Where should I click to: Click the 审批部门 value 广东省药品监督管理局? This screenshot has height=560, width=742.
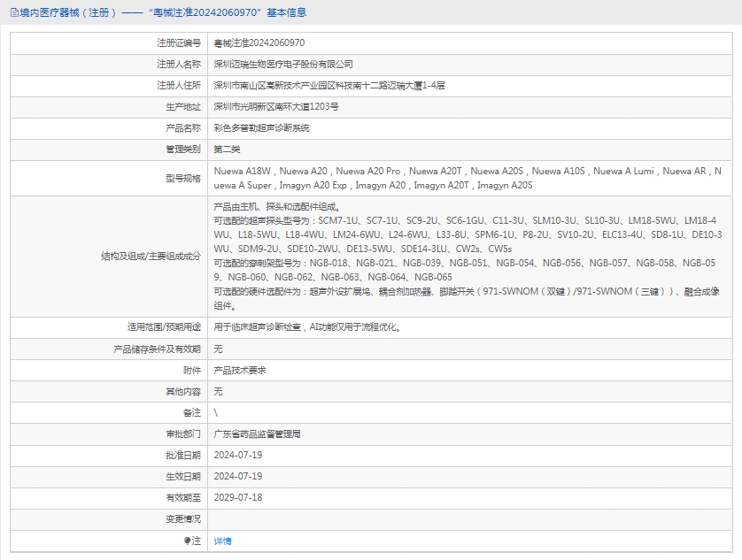click(257, 434)
